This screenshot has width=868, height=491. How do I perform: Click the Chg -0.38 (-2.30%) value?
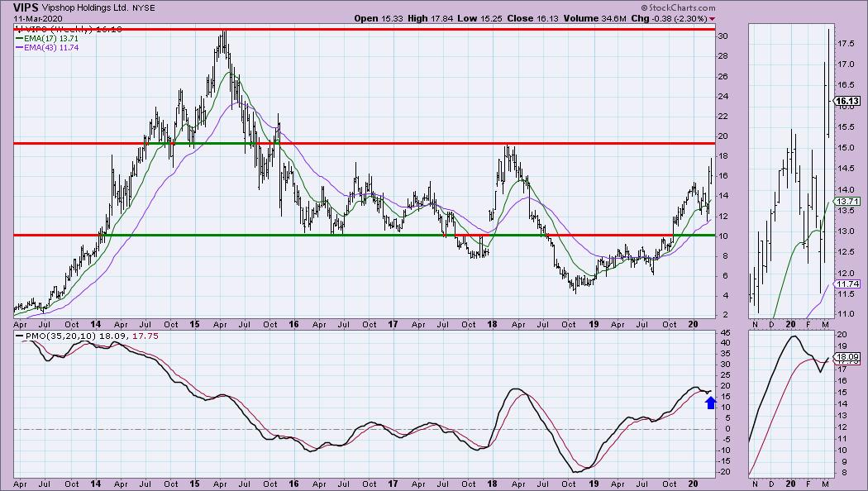[669, 18]
